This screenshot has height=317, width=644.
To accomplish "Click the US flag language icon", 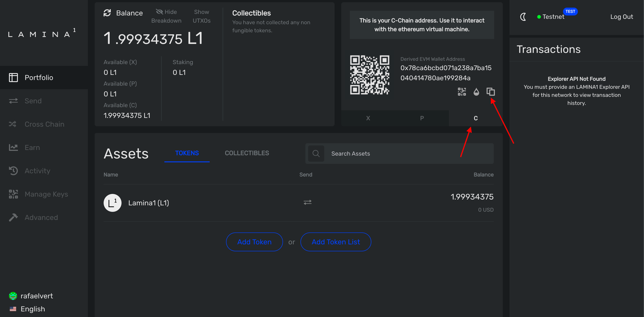I will (13, 309).
